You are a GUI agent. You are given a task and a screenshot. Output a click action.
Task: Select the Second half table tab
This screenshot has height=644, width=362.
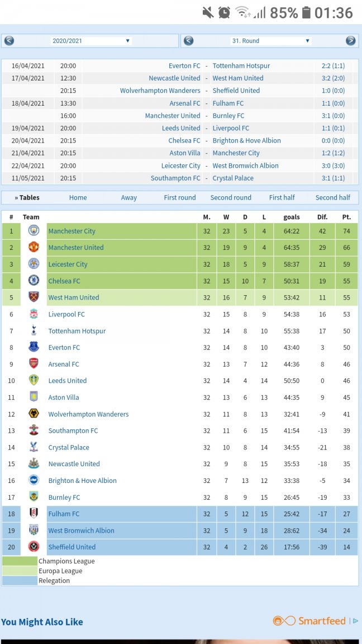(333, 197)
